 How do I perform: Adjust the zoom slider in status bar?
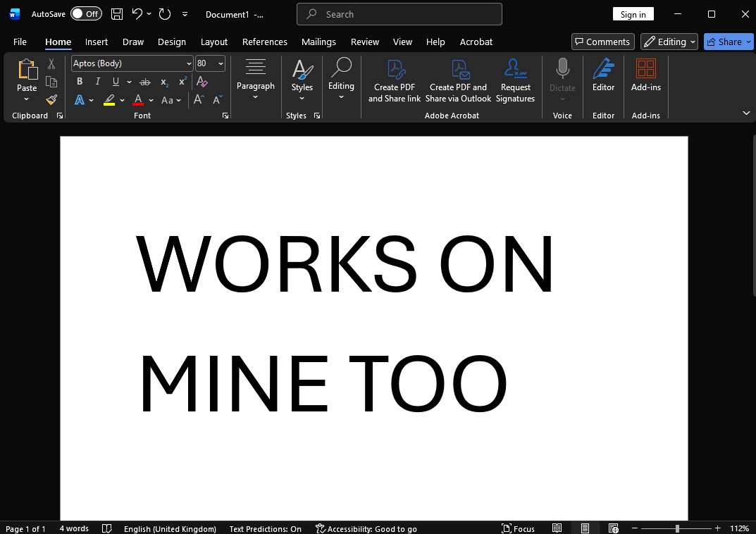(x=677, y=528)
